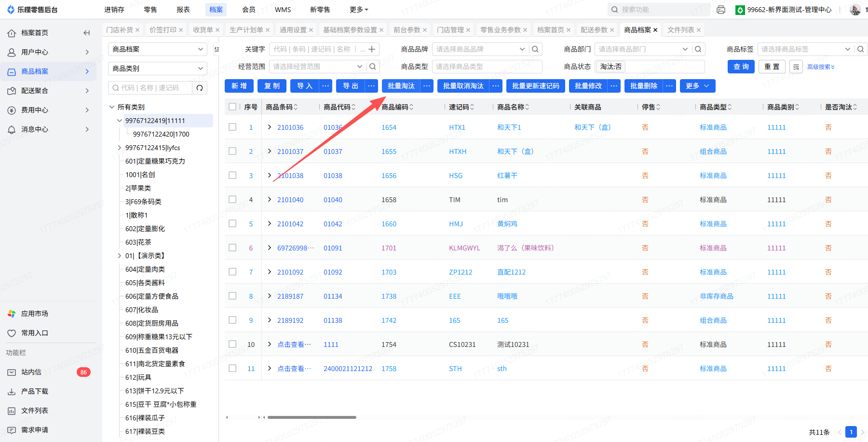This screenshot has height=442, width=868.
Task: Click the search icon beside 商品部门 field
Action: tap(698, 49)
